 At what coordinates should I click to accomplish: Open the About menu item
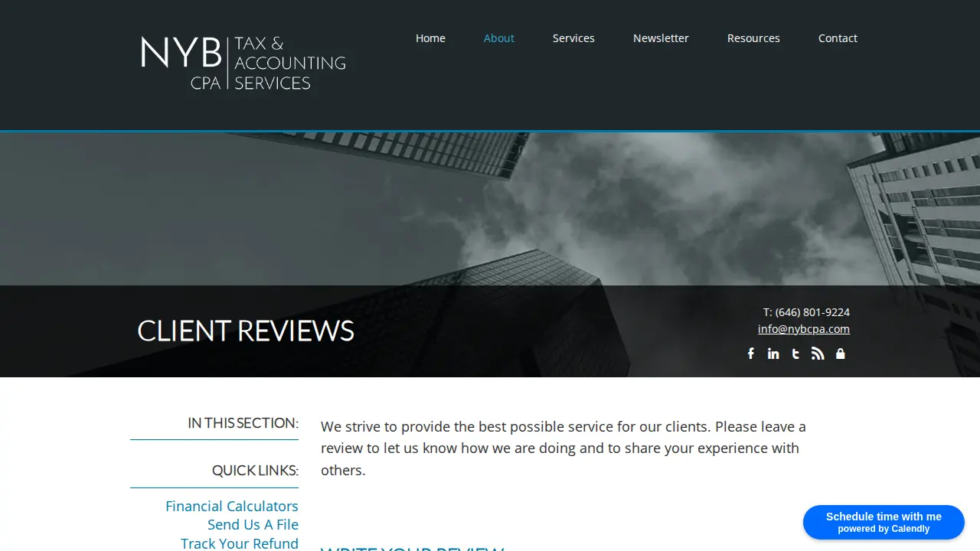499,38
